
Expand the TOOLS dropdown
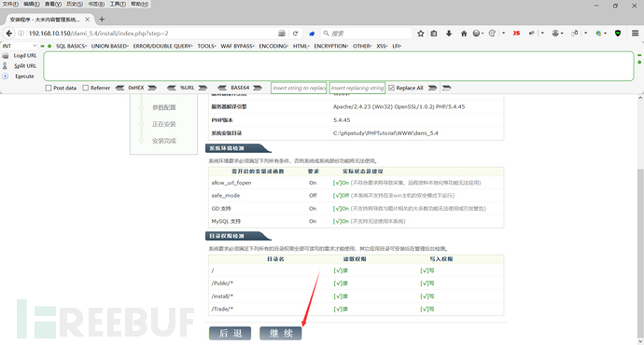tap(206, 46)
